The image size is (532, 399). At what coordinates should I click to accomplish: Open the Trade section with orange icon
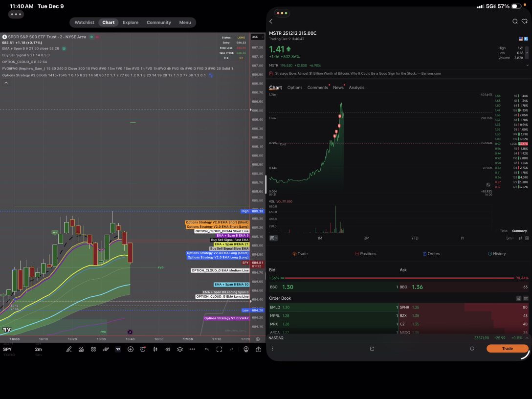(300, 254)
